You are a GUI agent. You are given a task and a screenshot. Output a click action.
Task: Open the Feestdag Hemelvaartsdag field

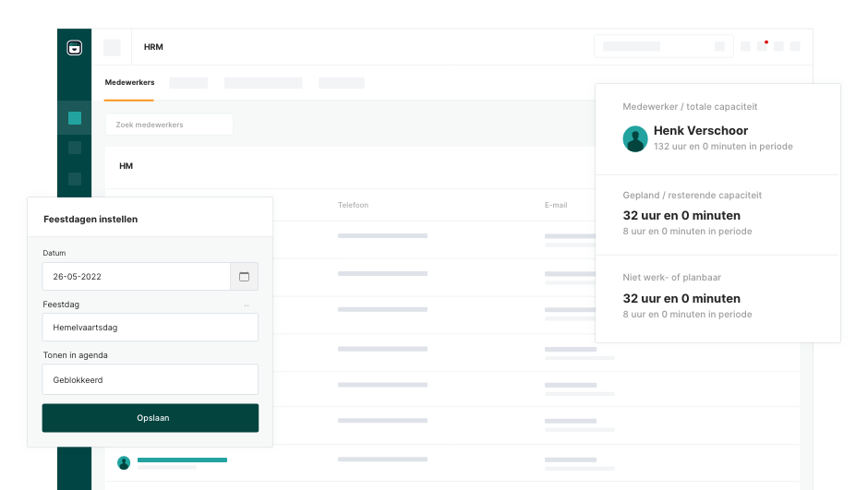(150, 328)
